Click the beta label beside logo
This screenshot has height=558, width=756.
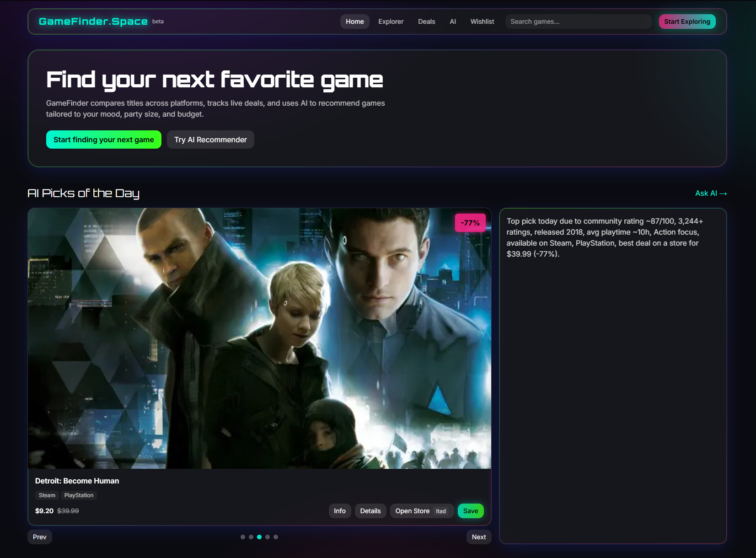point(158,21)
